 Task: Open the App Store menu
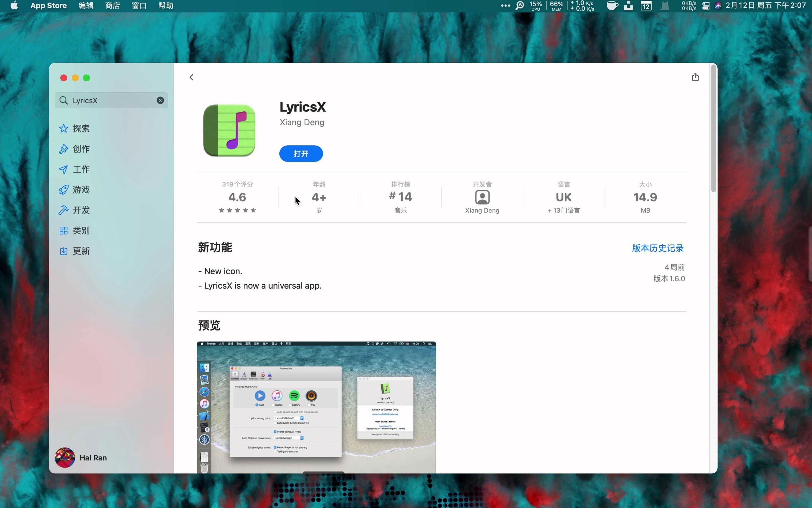(x=49, y=5)
